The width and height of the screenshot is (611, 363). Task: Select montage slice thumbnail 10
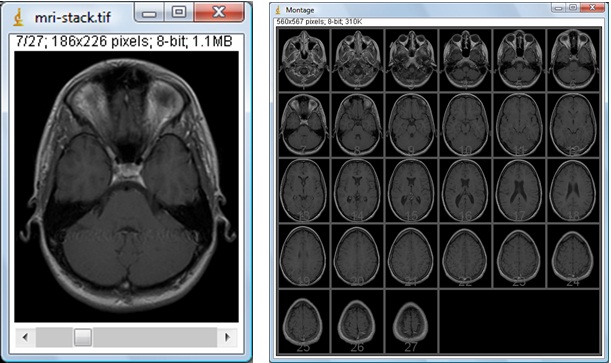466,125
